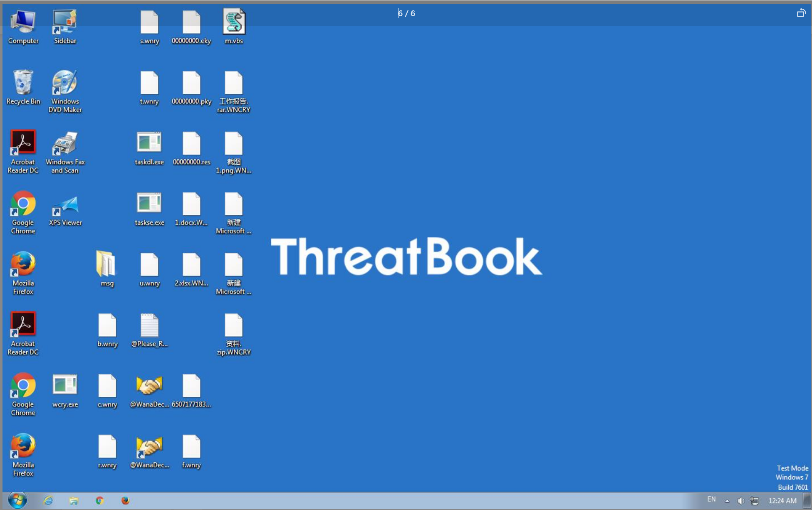Viewport: 812px width, 510px height.
Task: Launch Firefox from the taskbar
Action: 125,500
